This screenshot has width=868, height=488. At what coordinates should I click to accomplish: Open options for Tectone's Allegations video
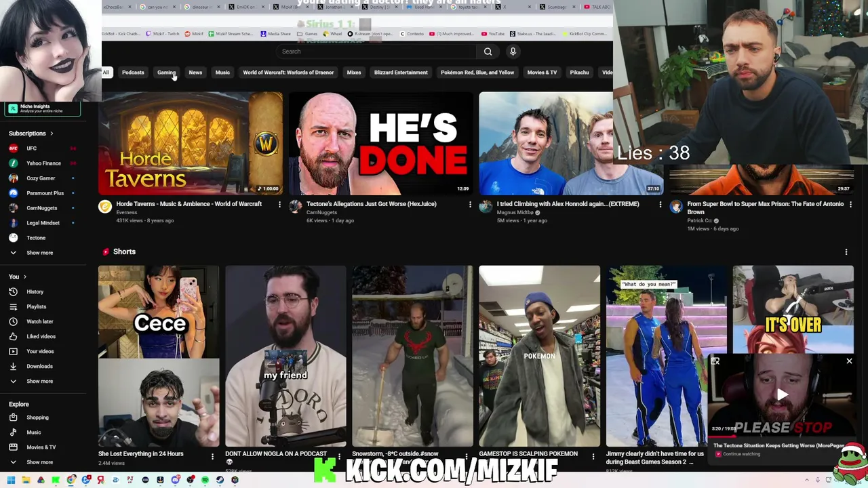coord(470,204)
